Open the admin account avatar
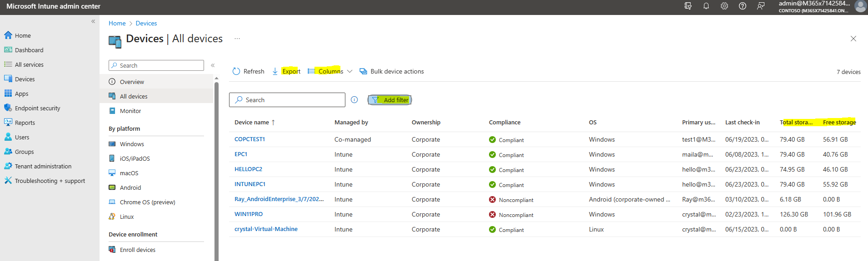The width and height of the screenshot is (868, 261). (860, 6)
